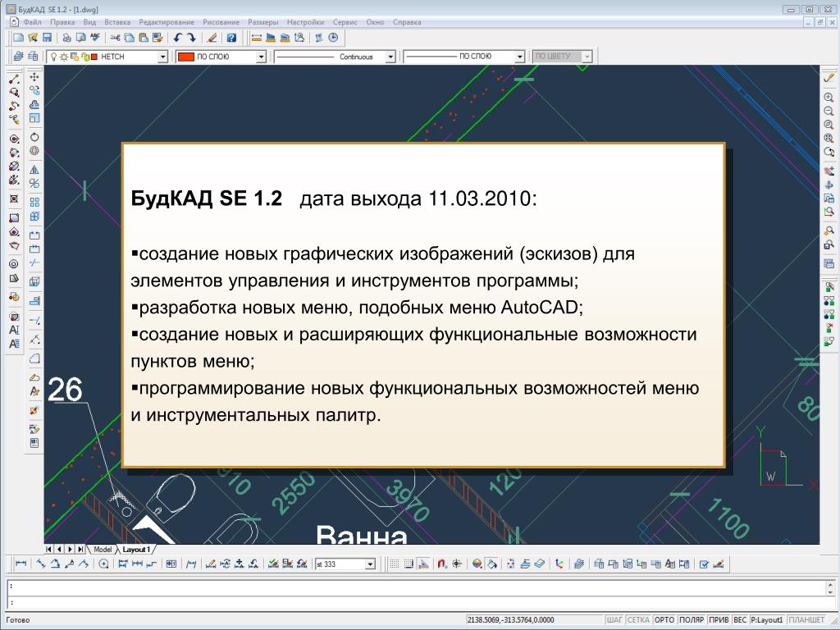Image resolution: width=840 pixels, height=630 pixels.
Task: Click the Zoom in magnifier icon
Action: pyautogui.click(x=829, y=97)
